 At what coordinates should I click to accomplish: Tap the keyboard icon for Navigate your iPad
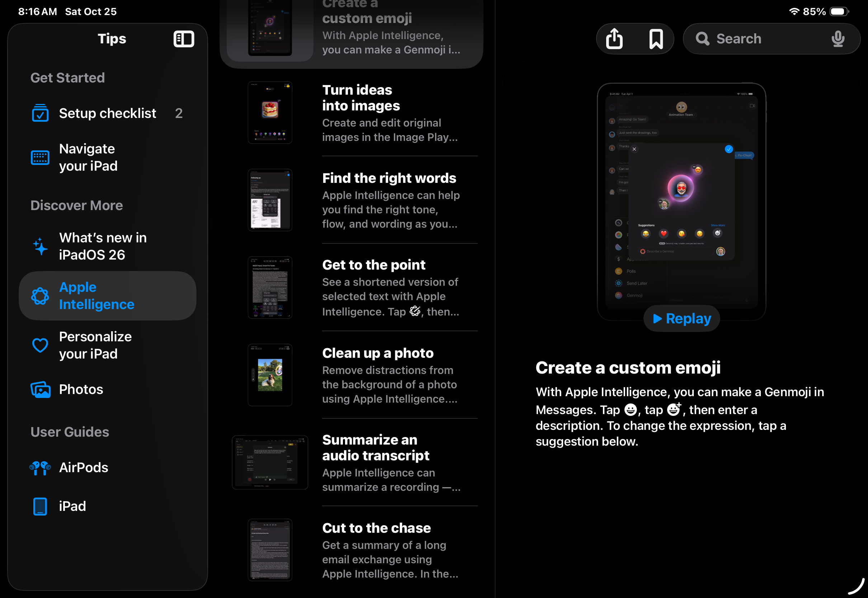(40, 157)
